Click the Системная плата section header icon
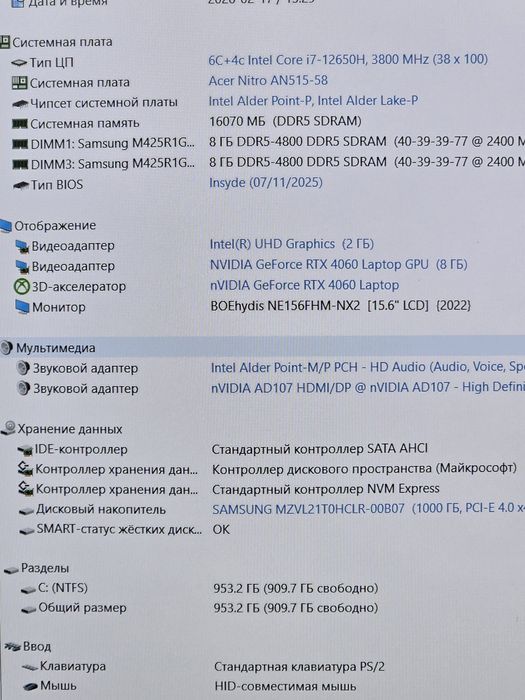This screenshot has width=525, height=700. (5, 42)
